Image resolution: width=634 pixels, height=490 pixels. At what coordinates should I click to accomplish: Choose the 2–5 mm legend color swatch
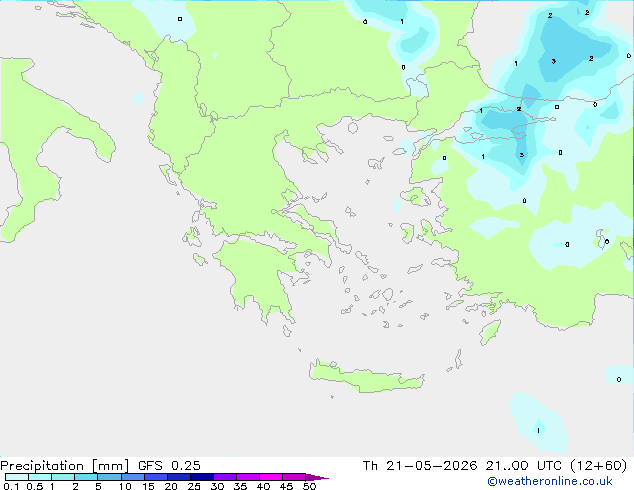pos(86,477)
